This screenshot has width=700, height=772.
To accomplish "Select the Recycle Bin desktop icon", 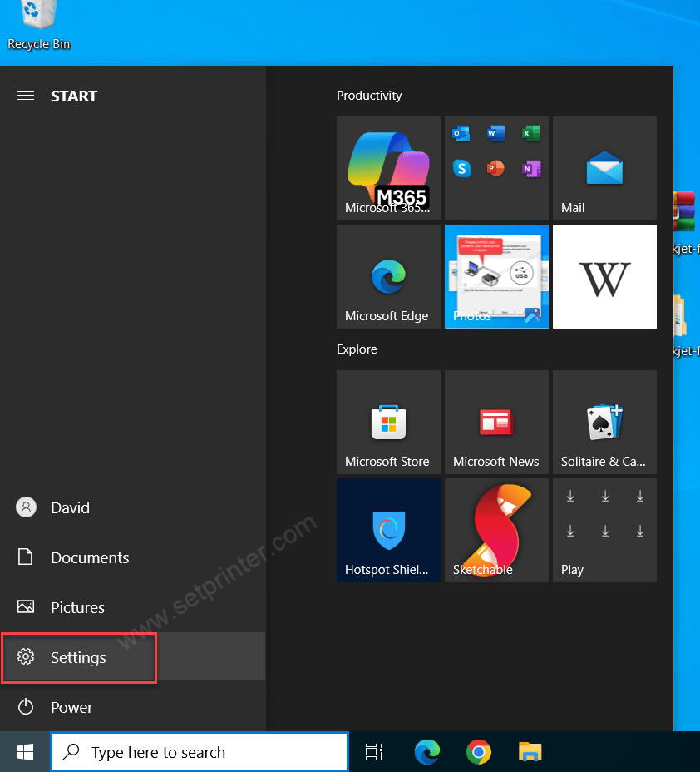I will coord(39,26).
